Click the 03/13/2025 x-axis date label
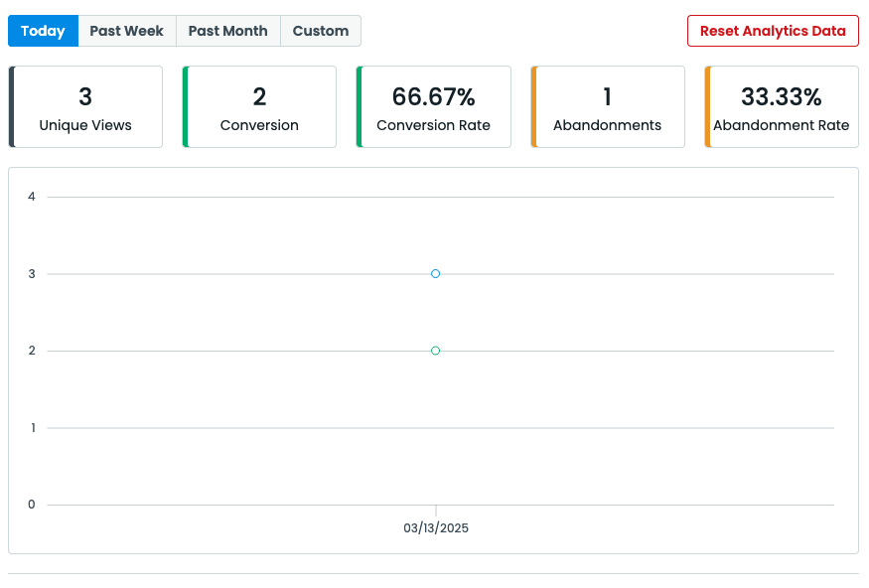The height and width of the screenshot is (588, 869). (435, 528)
